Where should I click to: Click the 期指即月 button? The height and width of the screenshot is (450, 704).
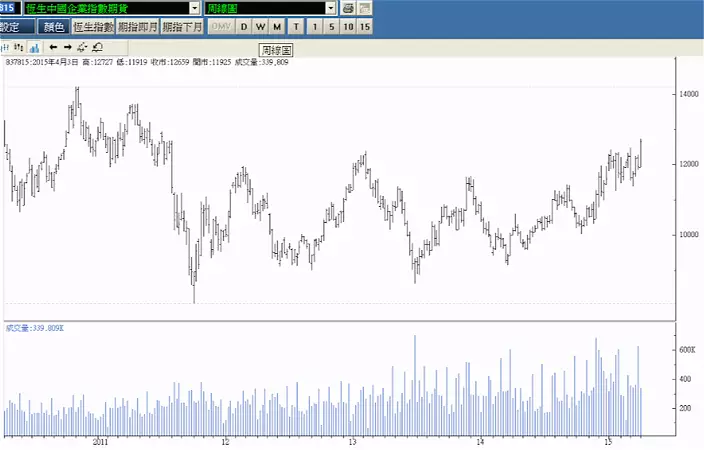click(137, 27)
